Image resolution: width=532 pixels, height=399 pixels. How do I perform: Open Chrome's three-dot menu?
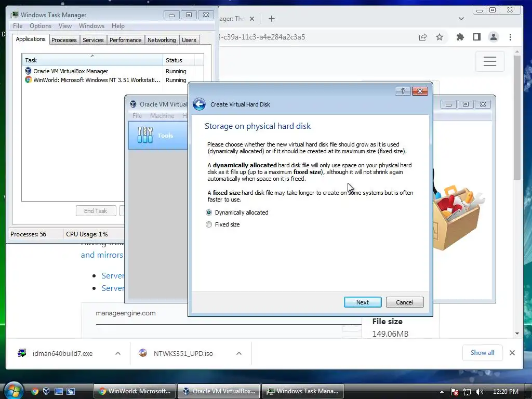coord(510,37)
